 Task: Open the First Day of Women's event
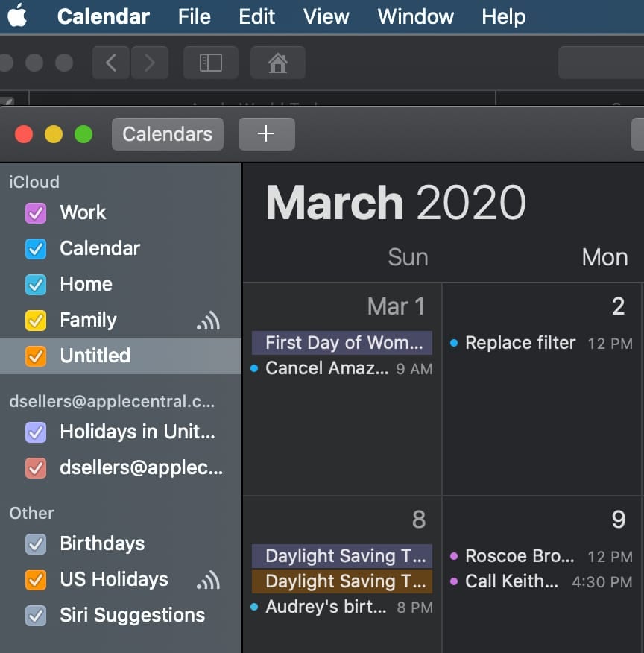click(342, 343)
